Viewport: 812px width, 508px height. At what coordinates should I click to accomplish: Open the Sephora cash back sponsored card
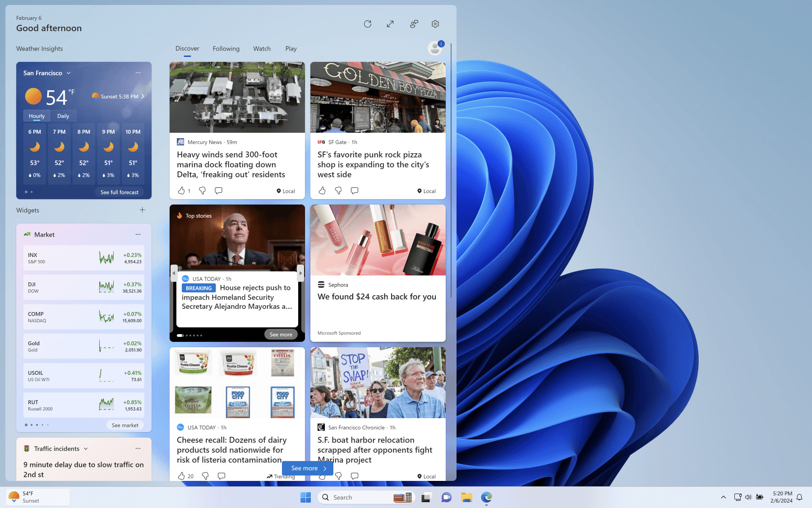pyautogui.click(x=378, y=273)
